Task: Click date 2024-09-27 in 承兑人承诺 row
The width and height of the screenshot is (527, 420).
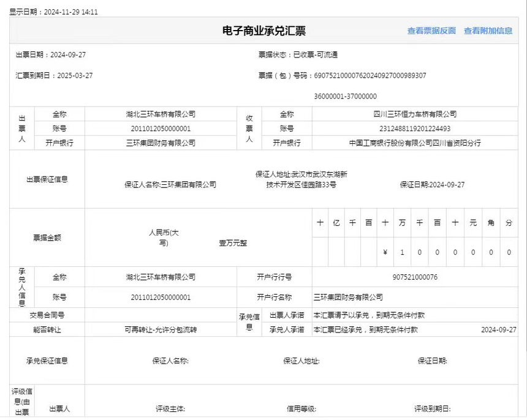Action: [499, 329]
